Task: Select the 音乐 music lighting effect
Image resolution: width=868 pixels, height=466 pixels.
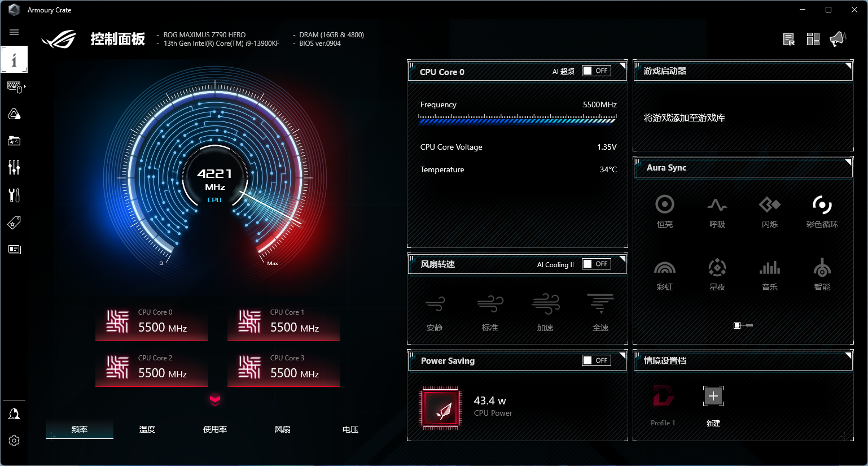Action: [x=770, y=275]
